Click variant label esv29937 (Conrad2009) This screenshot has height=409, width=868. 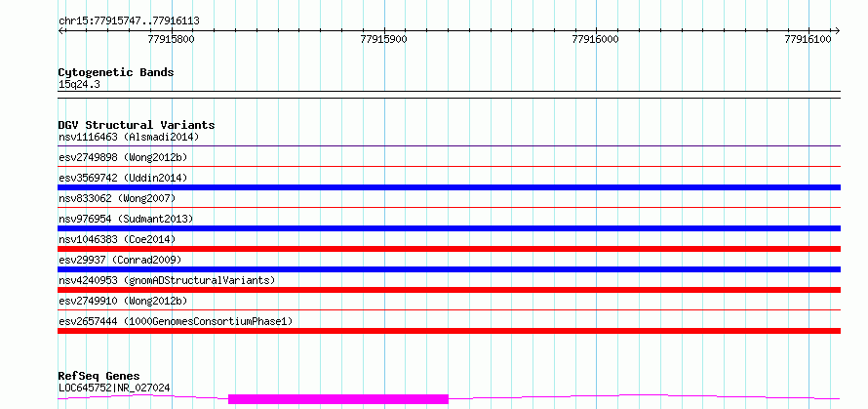pos(120,260)
